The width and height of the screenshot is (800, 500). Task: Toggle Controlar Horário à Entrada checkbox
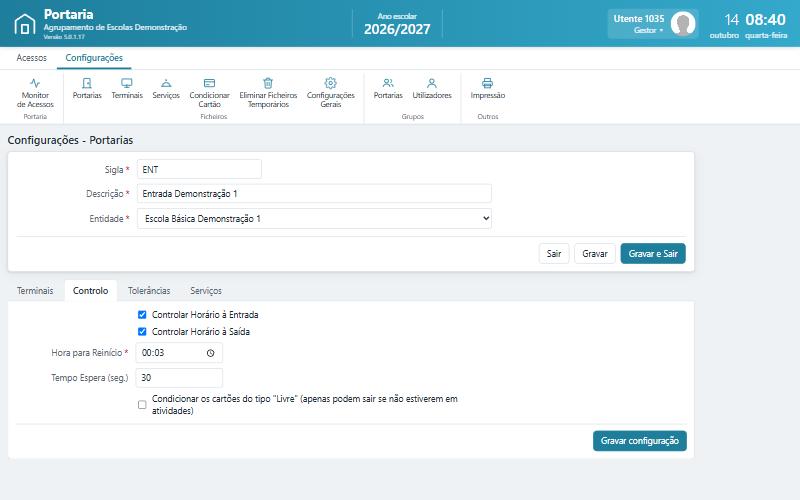pyautogui.click(x=142, y=315)
